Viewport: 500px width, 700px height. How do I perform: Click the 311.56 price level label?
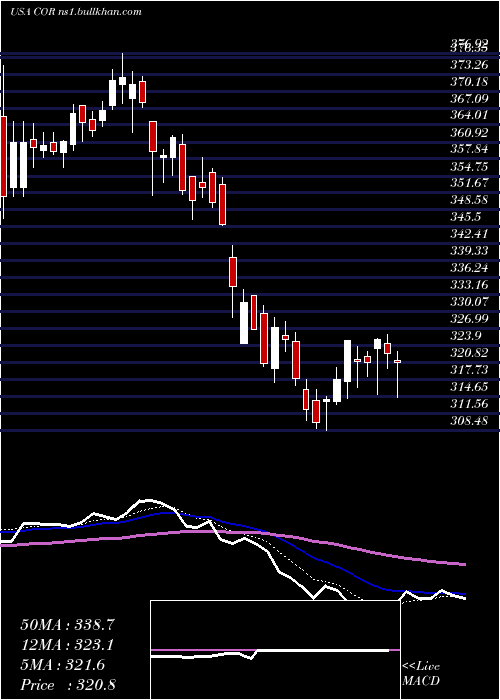point(469,404)
